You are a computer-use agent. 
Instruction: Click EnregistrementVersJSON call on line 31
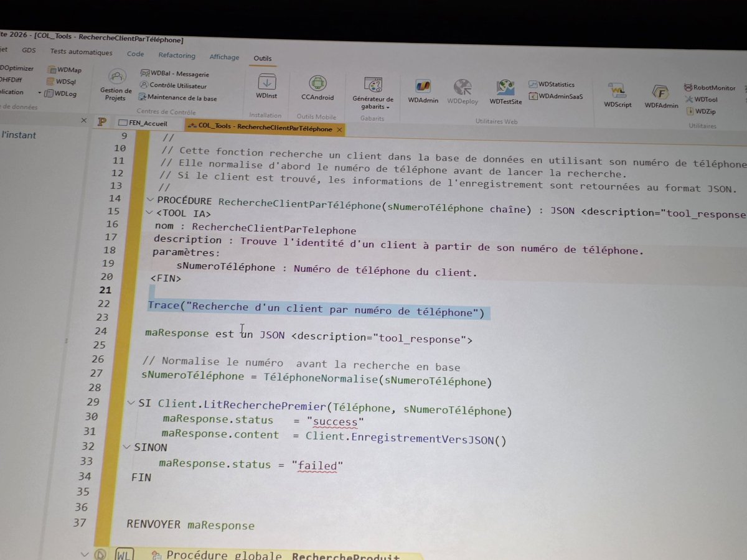430,439
